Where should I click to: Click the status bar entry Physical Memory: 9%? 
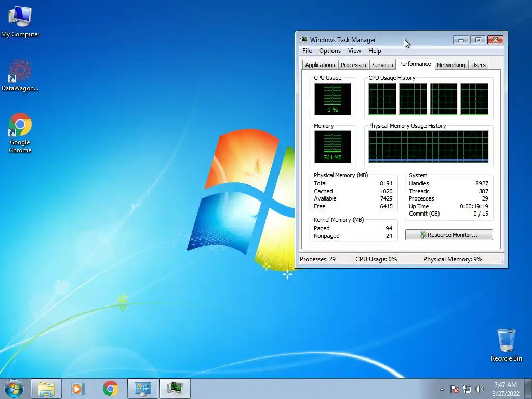(453, 259)
